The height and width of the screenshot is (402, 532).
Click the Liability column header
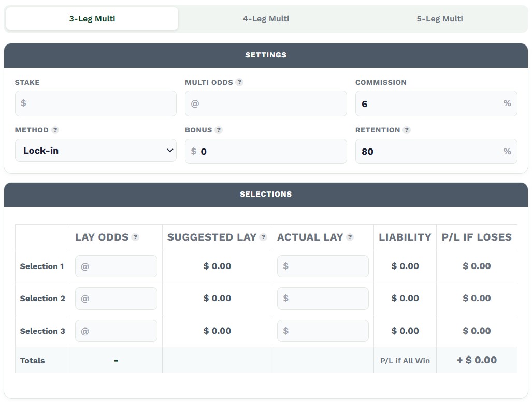(405, 237)
